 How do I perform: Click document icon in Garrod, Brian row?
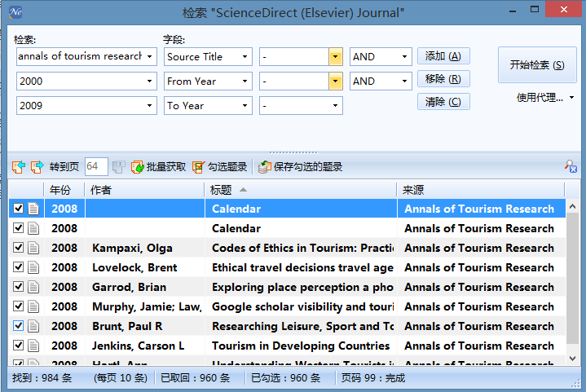tap(33, 287)
